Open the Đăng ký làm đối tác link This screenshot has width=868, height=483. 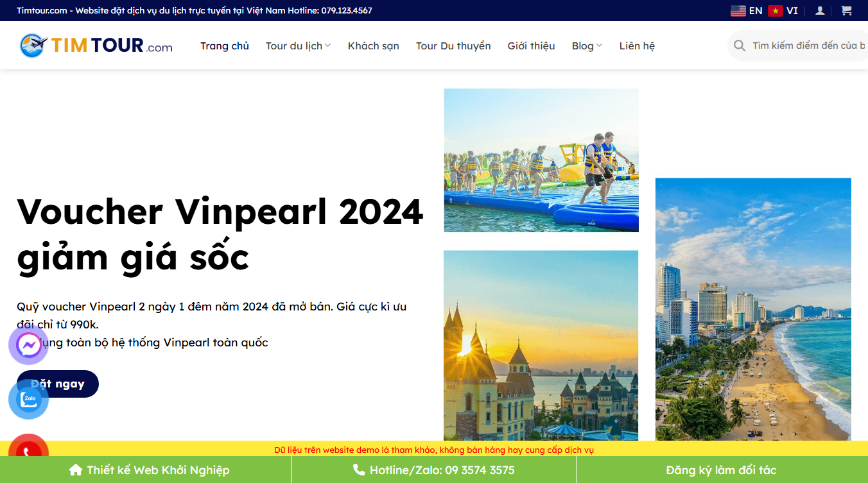pyautogui.click(x=722, y=470)
